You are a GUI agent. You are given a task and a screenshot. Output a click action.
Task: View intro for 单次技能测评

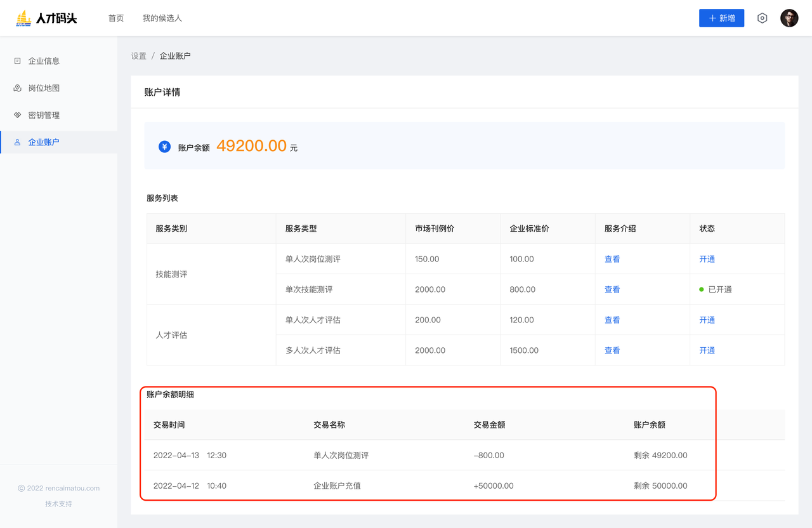click(x=612, y=289)
